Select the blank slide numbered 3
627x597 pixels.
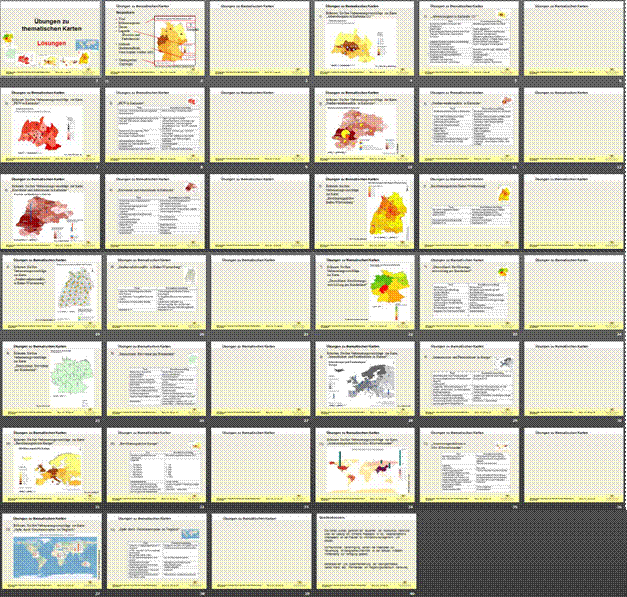[x=260, y=40]
